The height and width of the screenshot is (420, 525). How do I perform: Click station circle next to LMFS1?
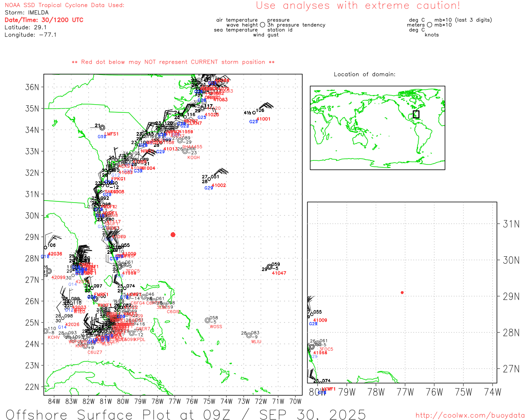pyautogui.click(x=102, y=128)
